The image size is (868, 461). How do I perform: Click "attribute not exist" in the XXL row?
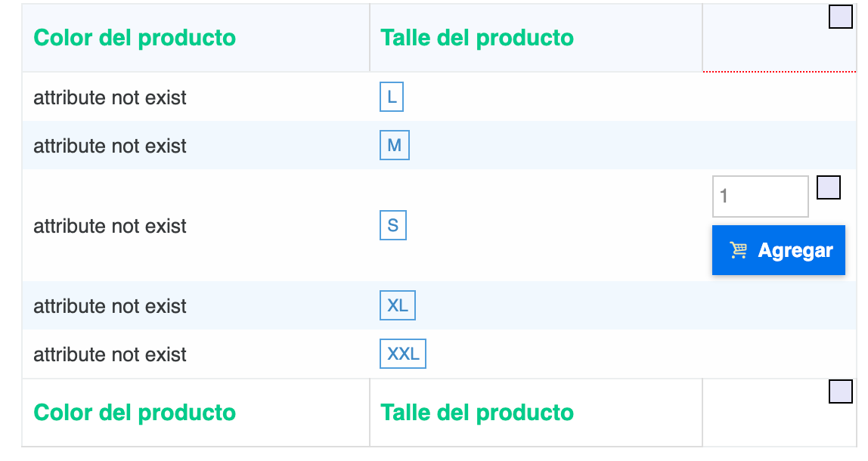tap(110, 354)
